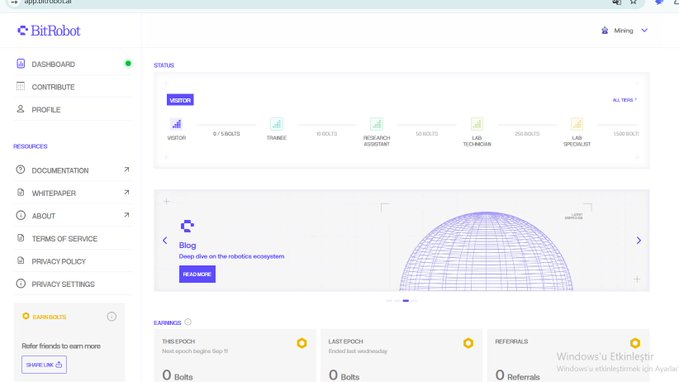Click the Lab Technician tier icon

pyautogui.click(x=477, y=124)
